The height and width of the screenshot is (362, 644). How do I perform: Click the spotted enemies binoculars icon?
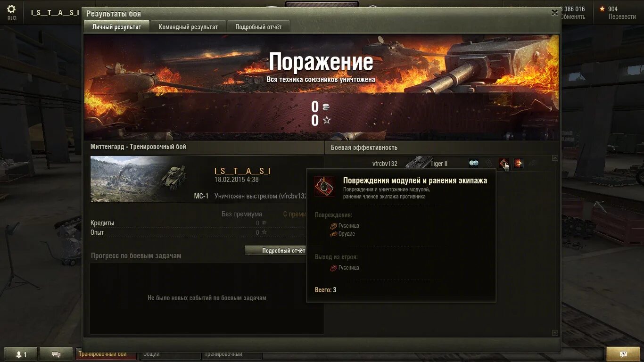474,163
